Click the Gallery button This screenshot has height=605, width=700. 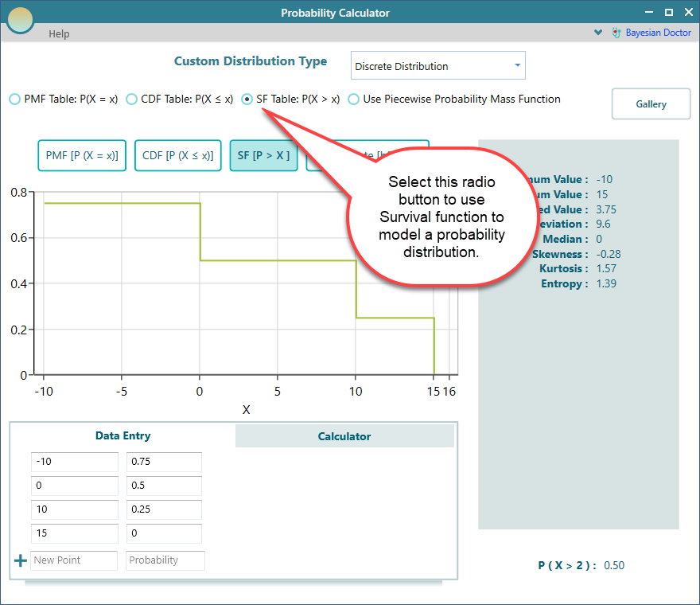(x=651, y=104)
